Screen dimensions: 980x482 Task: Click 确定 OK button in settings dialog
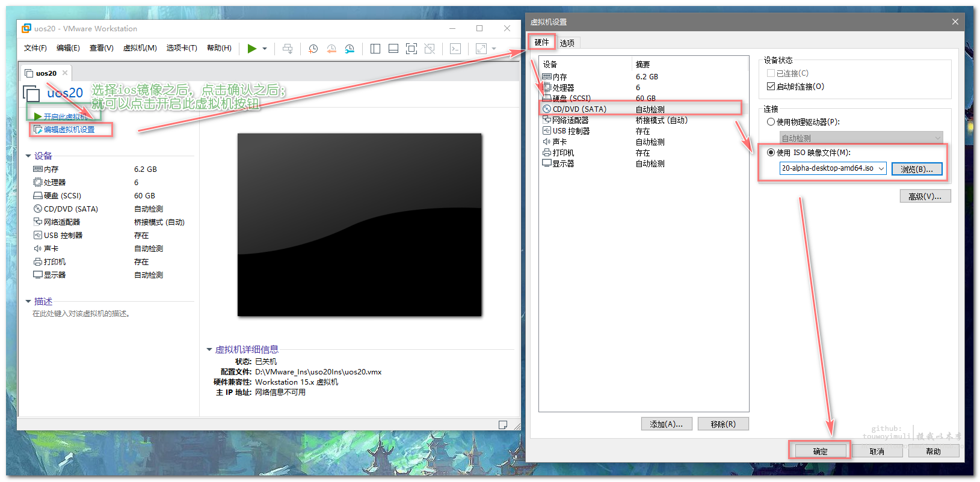tap(821, 451)
